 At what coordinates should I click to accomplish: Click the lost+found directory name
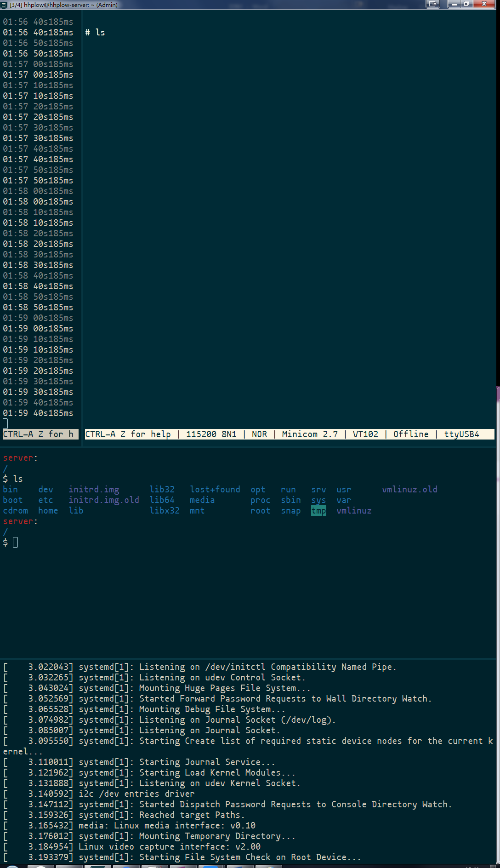(x=215, y=490)
